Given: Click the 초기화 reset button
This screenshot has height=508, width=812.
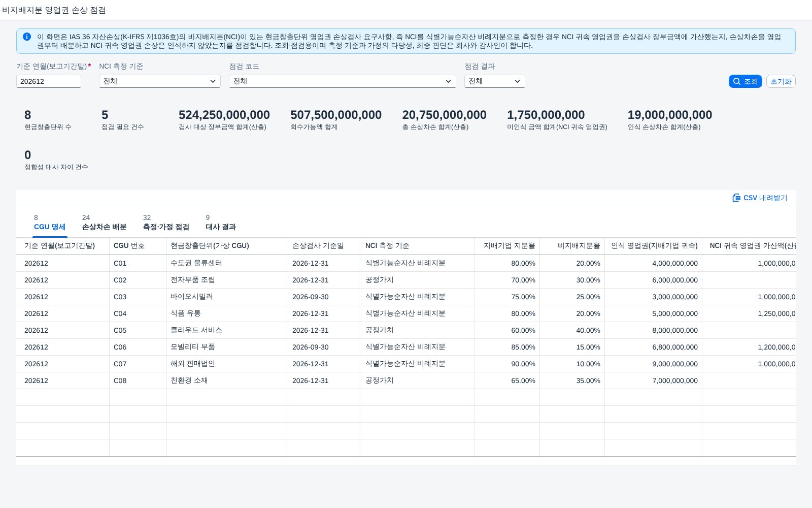Looking at the screenshot, I should [x=781, y=81].
